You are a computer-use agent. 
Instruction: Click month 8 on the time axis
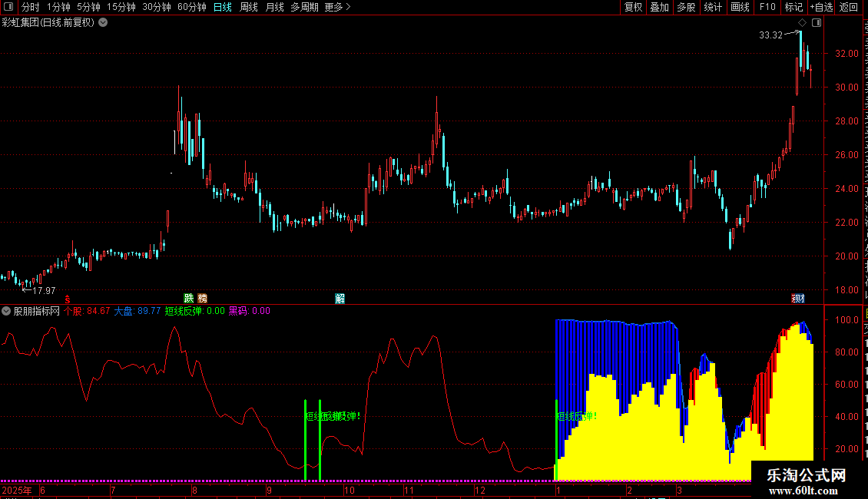pyautogui.click(x=194, y=490)
